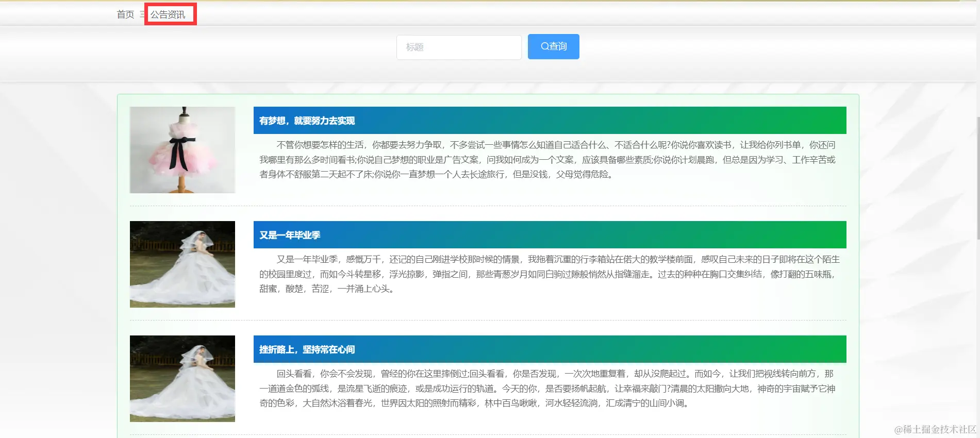This screenshot has height=438, width=980.
Task: Click wedding dress thumbnail beside 又是一年毕业季
Action: [x=182, y=264]
